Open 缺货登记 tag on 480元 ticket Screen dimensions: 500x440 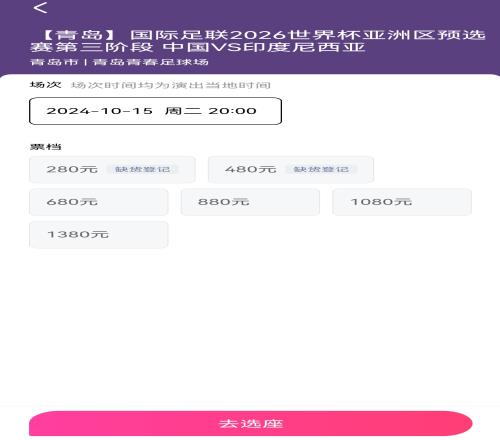coord(321,169)
